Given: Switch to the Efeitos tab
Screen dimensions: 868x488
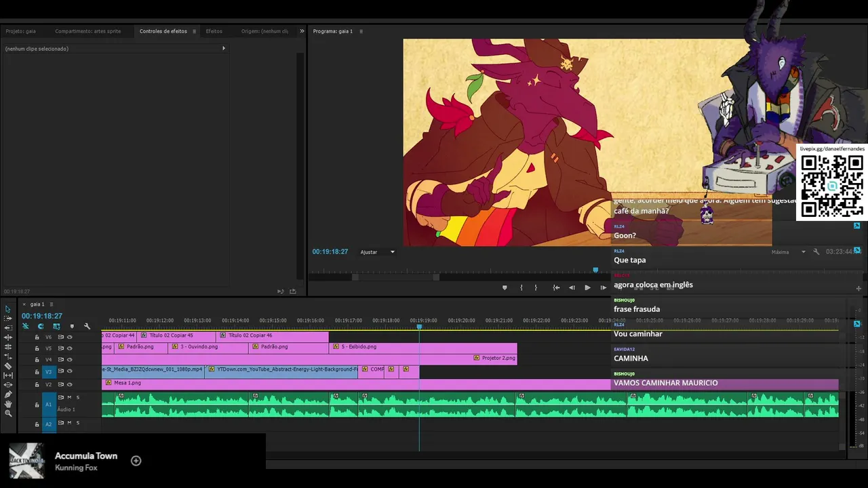Looking at the screenshot, I should click(214, 31).
